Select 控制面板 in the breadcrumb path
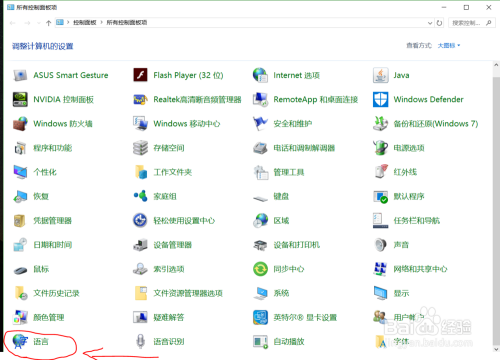500x360 pixels. pyautogui.click(x=85, y=23)
